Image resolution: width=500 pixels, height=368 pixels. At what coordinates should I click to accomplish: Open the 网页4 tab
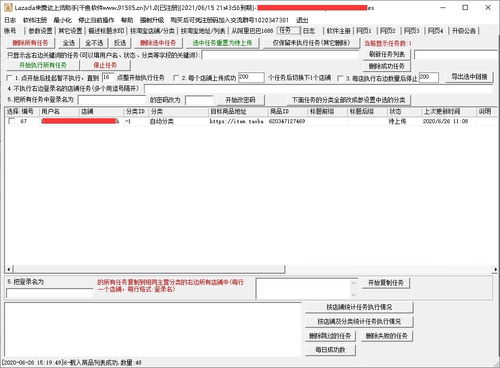coord(436,31)
